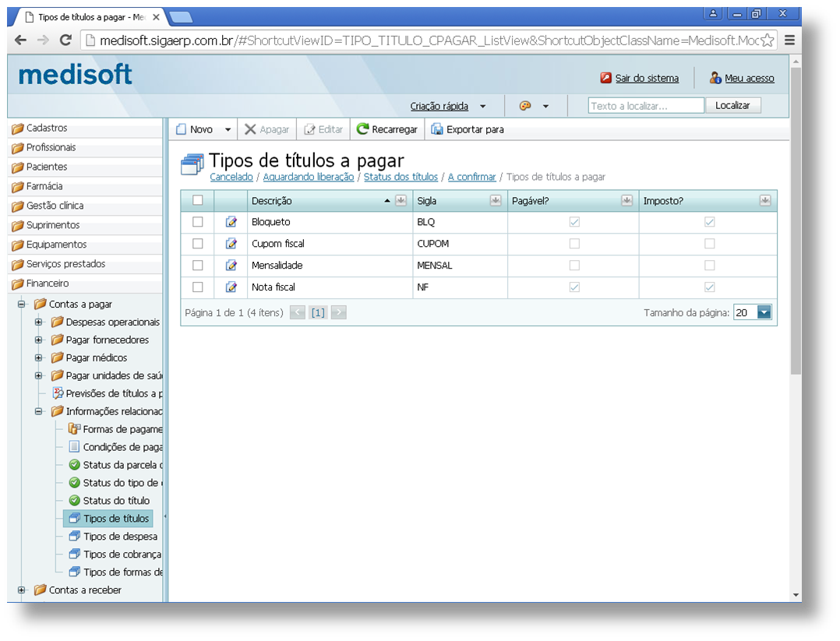Click the edit icon for the Nota fiscal row

(x=231, y=287)
